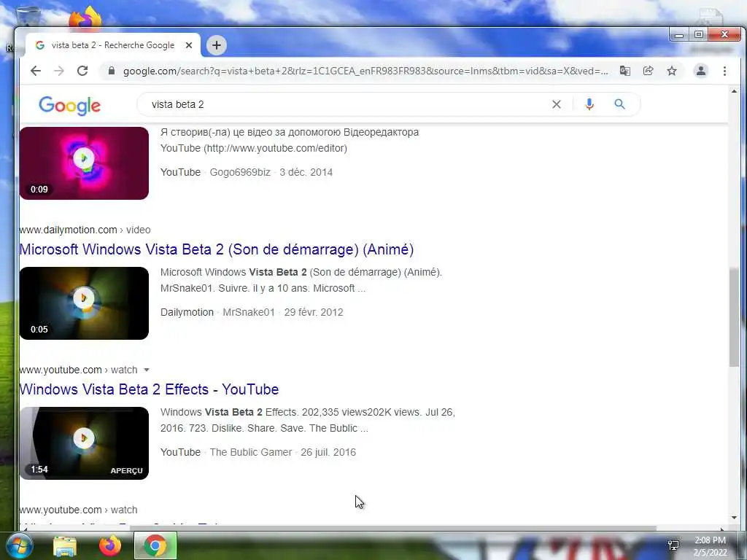The image size is (747, 560).
Task: Play the 0:05 Dailymotion video thumbnail
Action: (x=84, y=303)
